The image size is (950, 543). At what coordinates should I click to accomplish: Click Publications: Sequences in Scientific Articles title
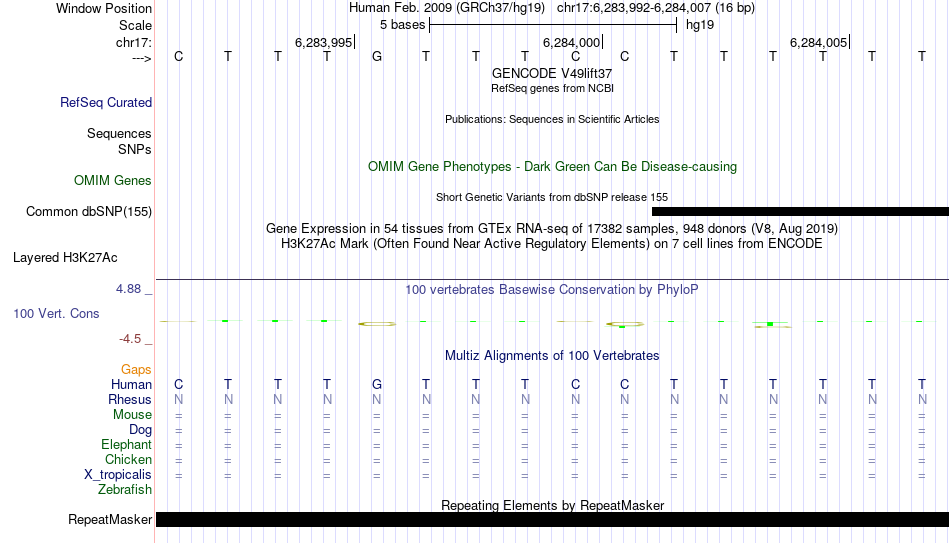click(552, 119)
